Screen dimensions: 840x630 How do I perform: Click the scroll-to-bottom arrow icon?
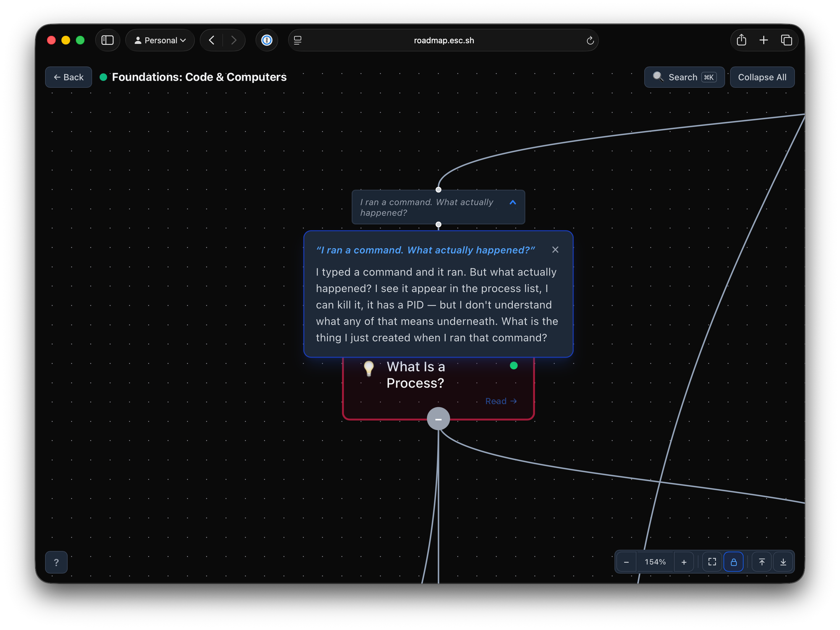click(x=783, y=562)
